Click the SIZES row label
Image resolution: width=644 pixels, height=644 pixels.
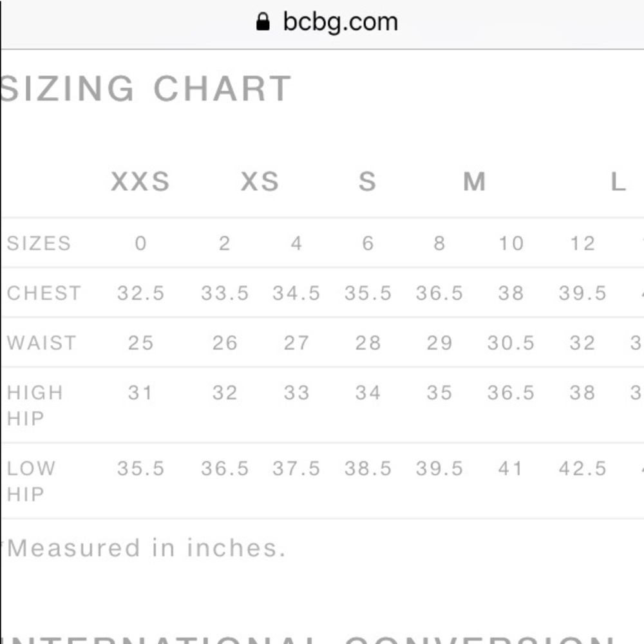click(x=39, y=243)
